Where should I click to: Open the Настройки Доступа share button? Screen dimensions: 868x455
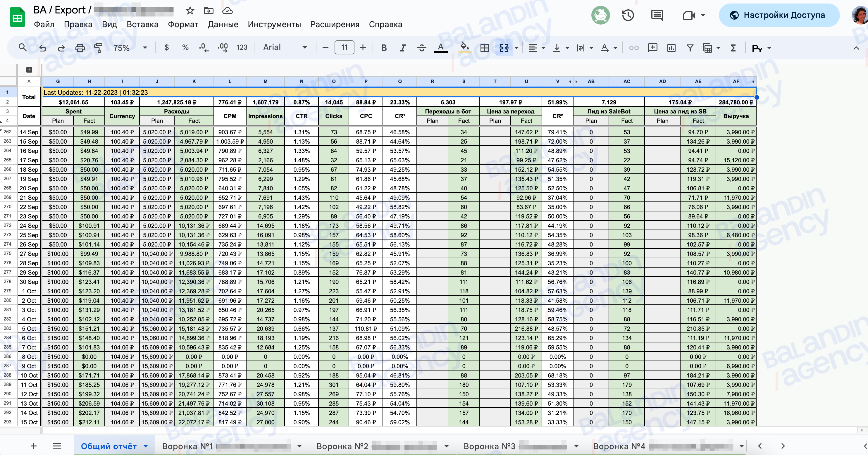779,15
